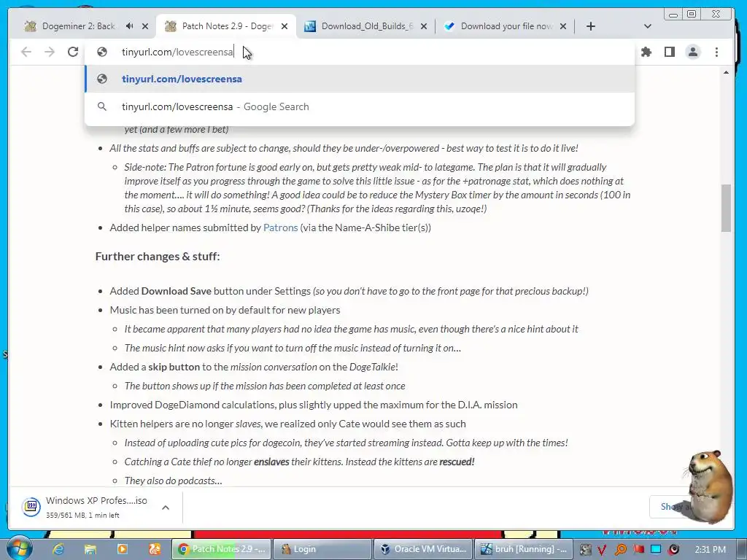Close the Dogeminer 2: Back tab
This screenshot has width=747, height=560.
[x=145, y=26]
